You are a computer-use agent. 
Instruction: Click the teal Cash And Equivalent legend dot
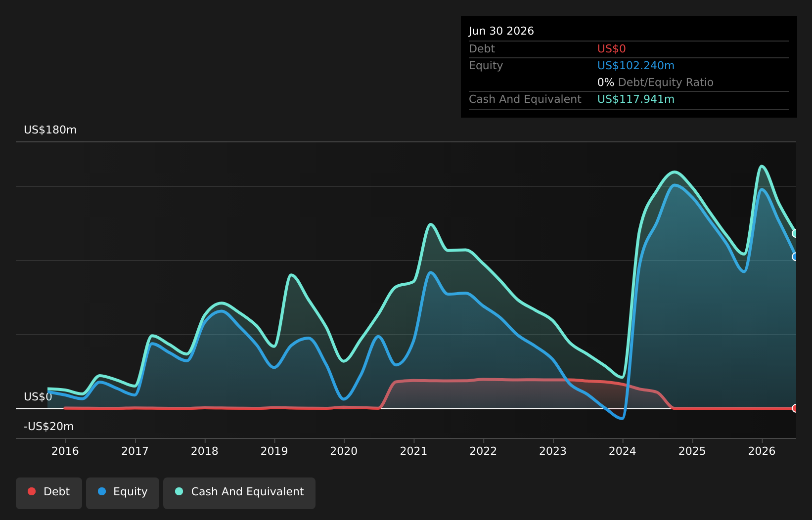click(x=179, y=491)
